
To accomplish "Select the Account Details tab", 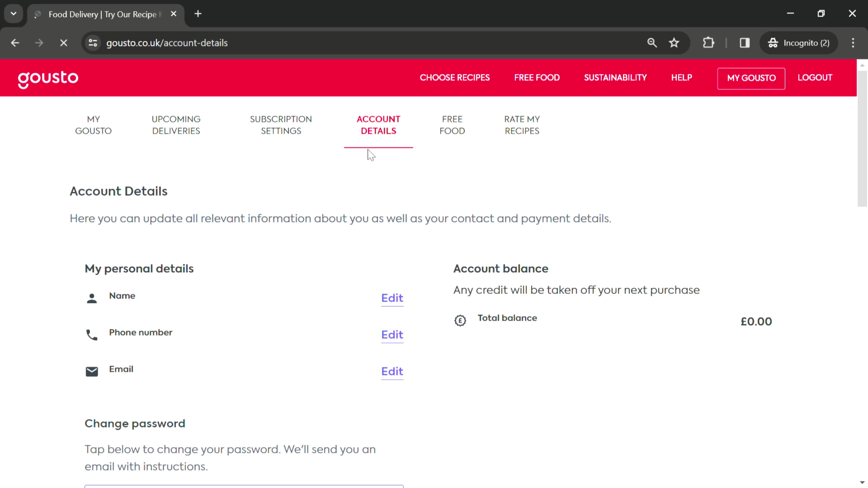I will point(378,125).
